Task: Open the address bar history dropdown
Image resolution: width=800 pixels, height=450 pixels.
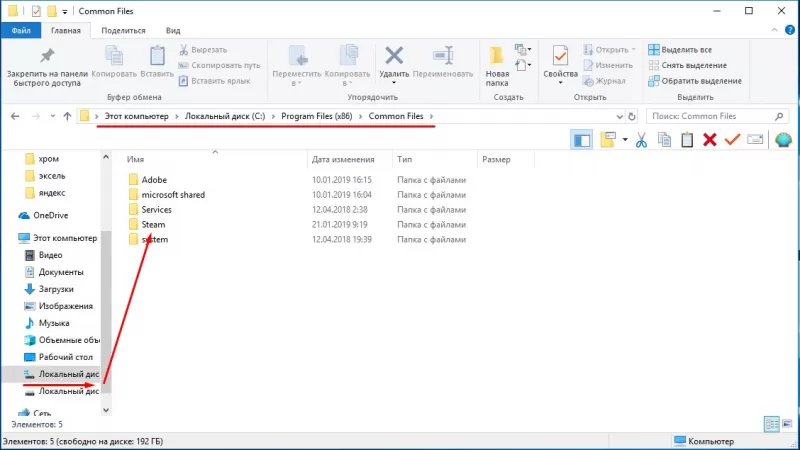Action: click(619, 117)
